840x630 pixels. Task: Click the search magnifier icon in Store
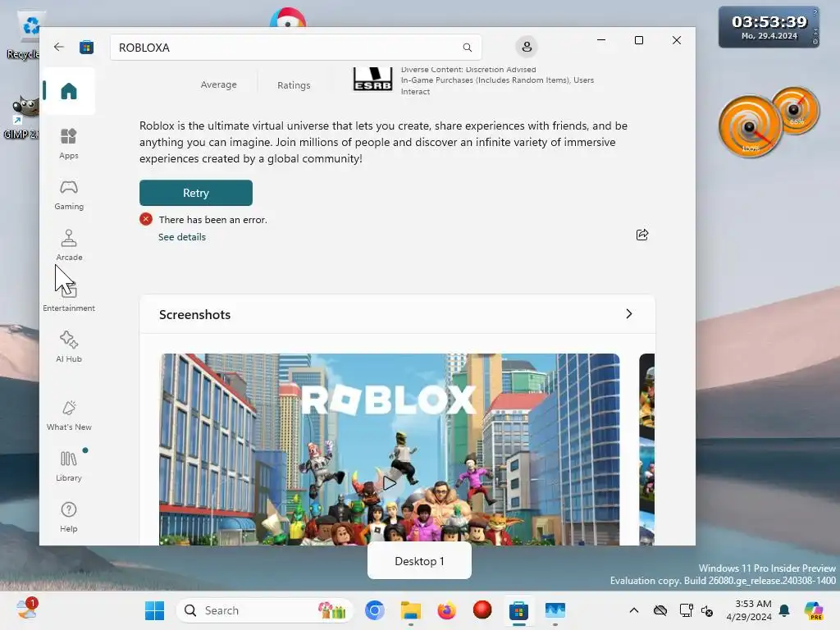tap(467, 48)
